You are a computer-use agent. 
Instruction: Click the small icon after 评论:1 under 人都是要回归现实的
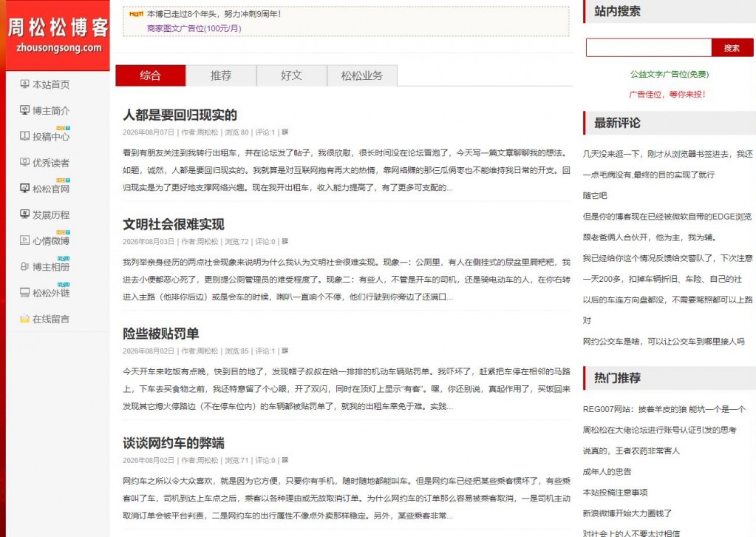pos(285,132)
